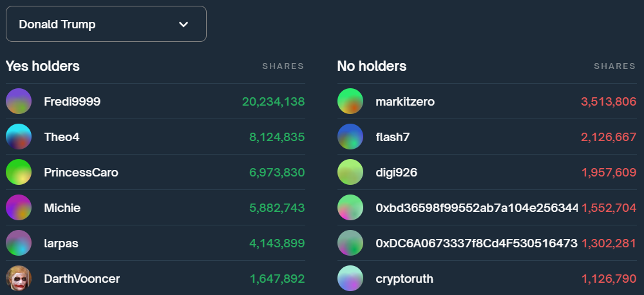The height and width of the screenshot is (295, 644).
Task: Open larpas username link
Action: 61,243
